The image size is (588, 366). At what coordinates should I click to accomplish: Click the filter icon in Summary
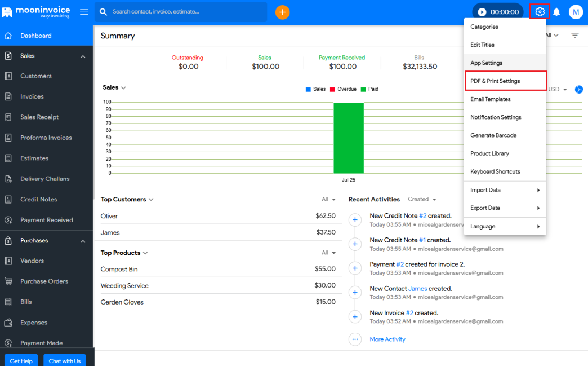(x=574, y=36)
